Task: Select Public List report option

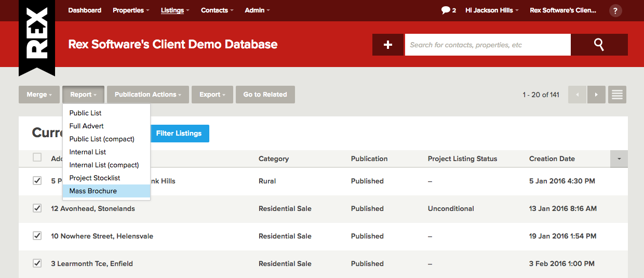Action: point(106,113)
